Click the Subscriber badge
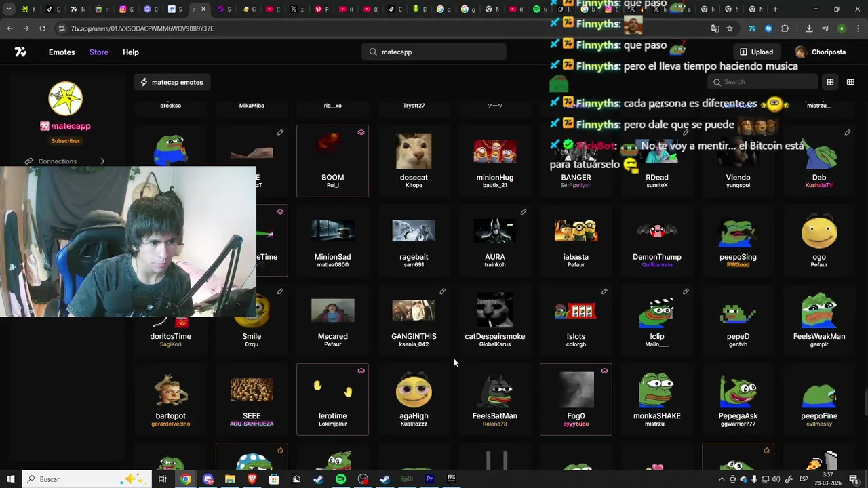The image size is (868, 488). [65, 141]
